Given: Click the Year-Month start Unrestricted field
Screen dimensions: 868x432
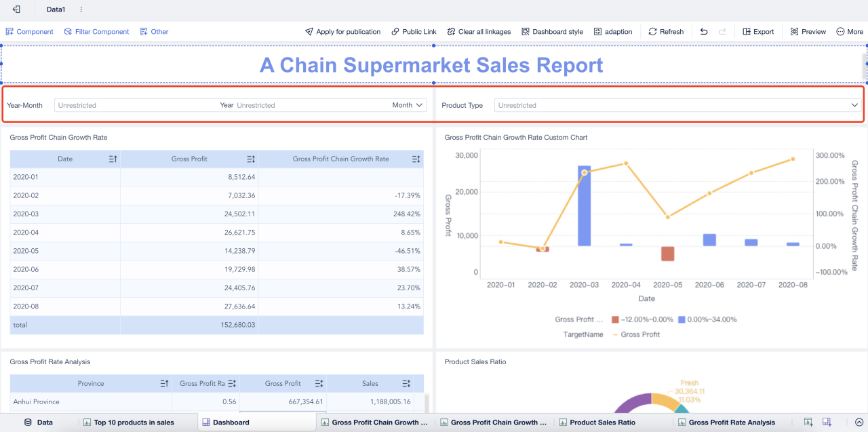Looking at the screenshot, I should tap(136, 105).
